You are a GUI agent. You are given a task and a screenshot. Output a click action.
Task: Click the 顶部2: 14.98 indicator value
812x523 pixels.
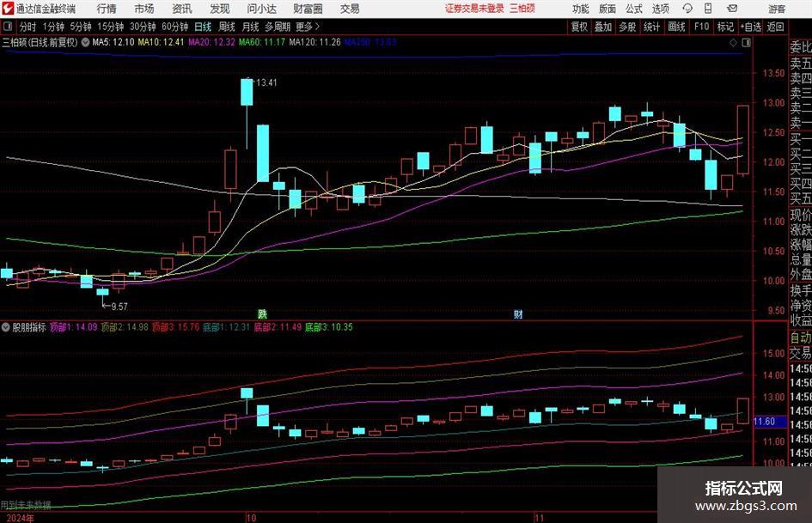point(125,327)
